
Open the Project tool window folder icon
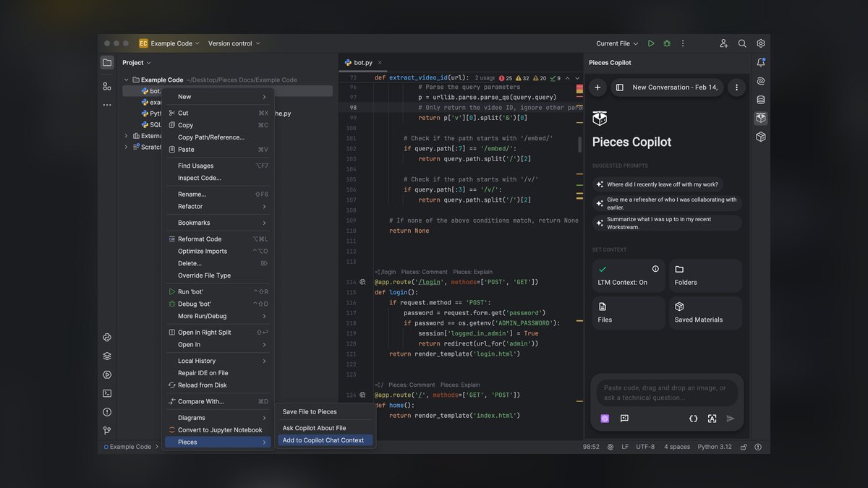pos(107,63)
